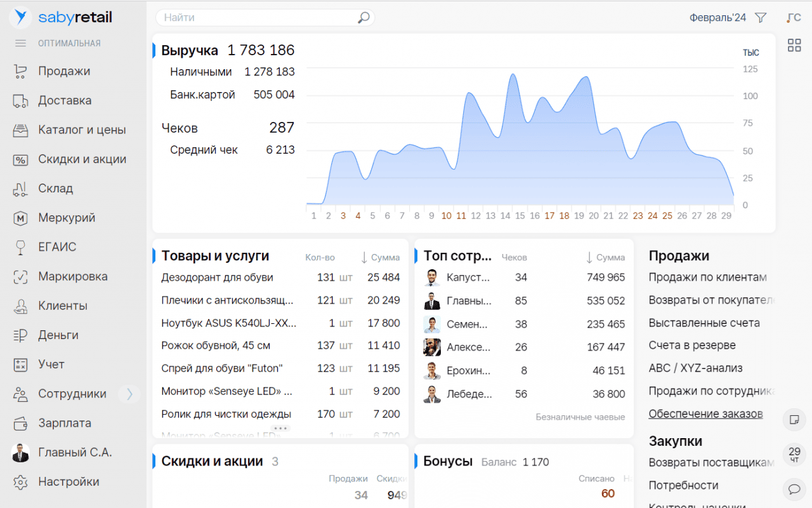Viewport: 812px width, 508px height.
Task: Open the Февраль'24 period selector
Action: point(717,18)
